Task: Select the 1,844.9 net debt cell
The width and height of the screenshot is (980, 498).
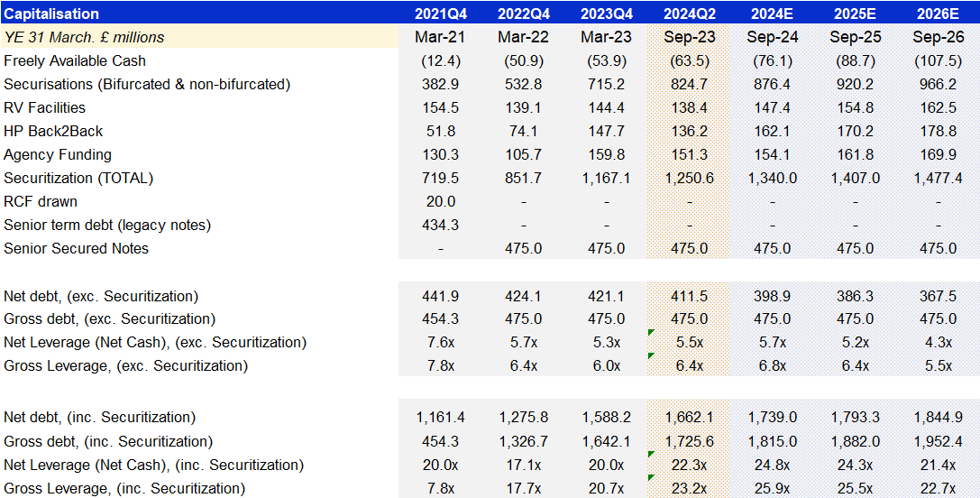Action: pos(938,417)
